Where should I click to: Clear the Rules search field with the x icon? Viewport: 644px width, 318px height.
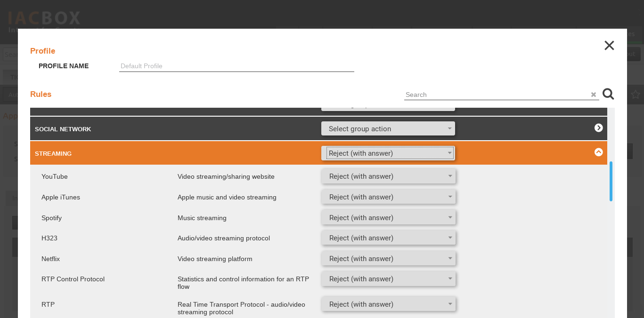(594, 95)
